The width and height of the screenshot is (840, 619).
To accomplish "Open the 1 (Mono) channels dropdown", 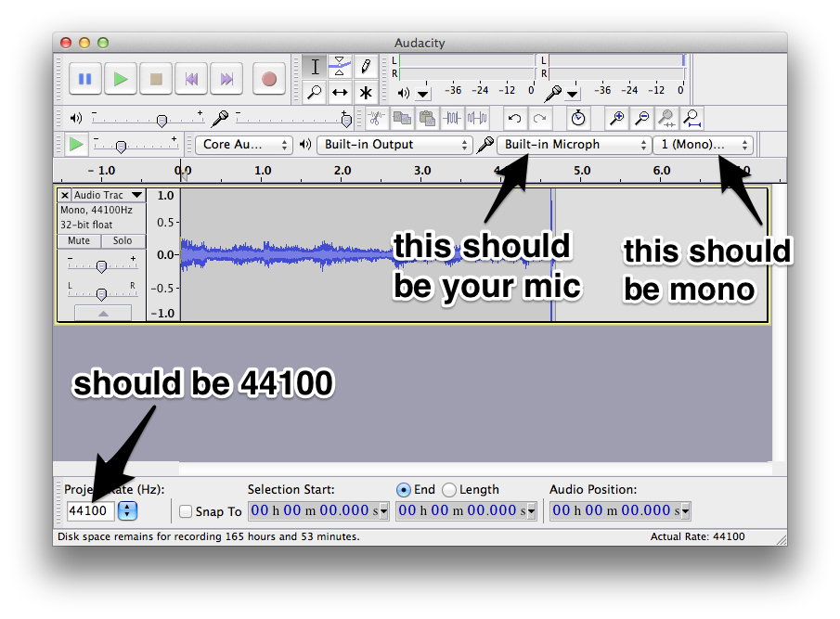I will tap(704, 145).
